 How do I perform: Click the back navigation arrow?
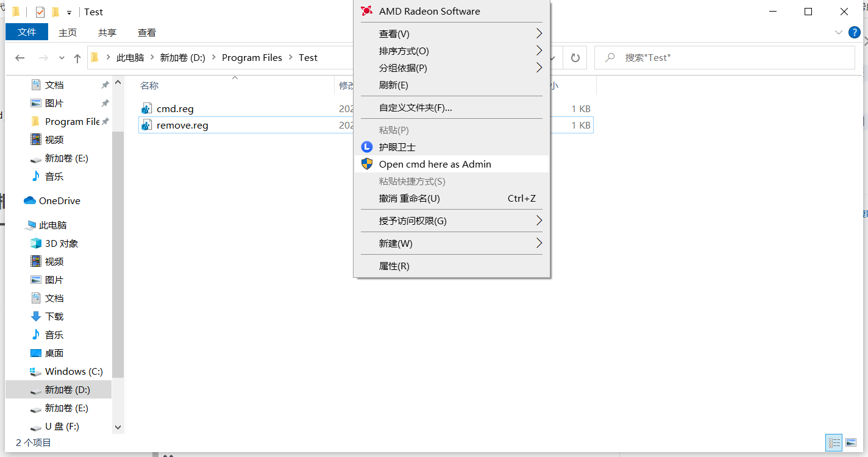click(x=20, y=58)
